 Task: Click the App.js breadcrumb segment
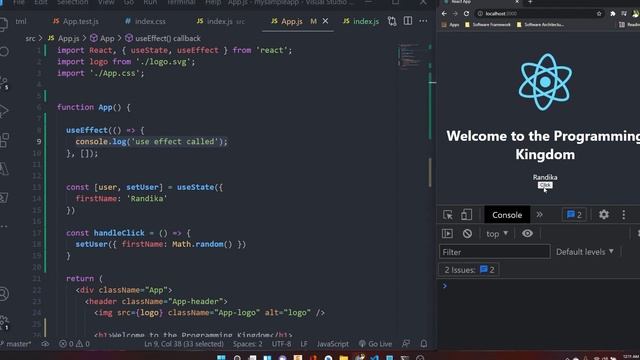[64, 38]
